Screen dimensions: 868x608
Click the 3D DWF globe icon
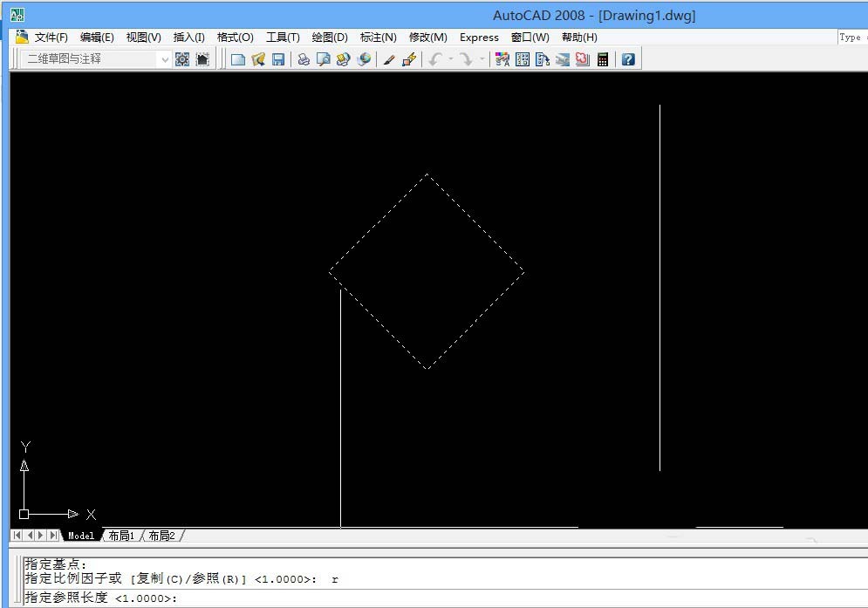364,59
